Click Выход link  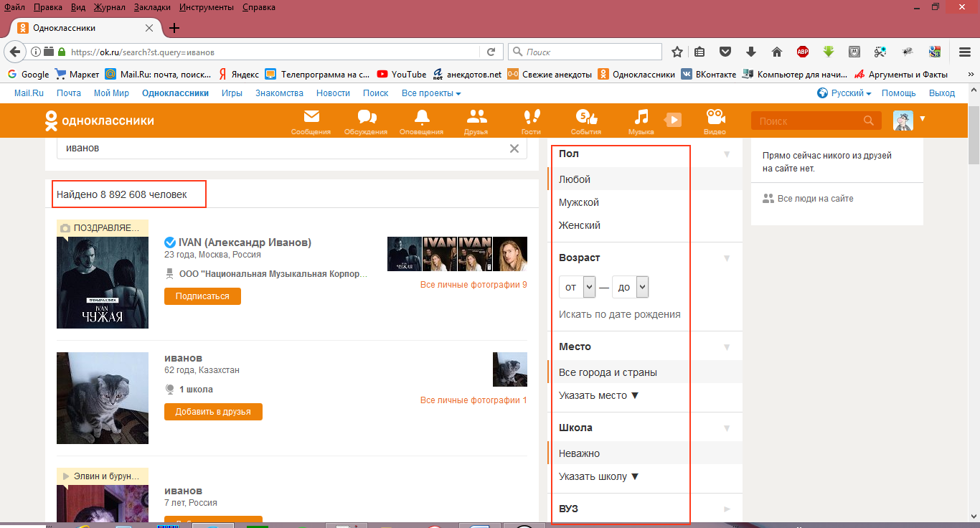tap(942, 93)
